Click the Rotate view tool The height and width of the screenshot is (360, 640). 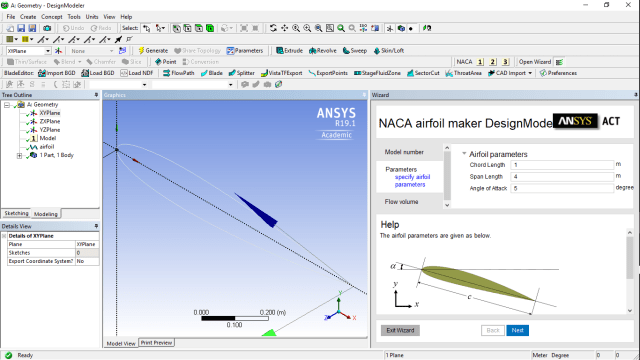273,28
